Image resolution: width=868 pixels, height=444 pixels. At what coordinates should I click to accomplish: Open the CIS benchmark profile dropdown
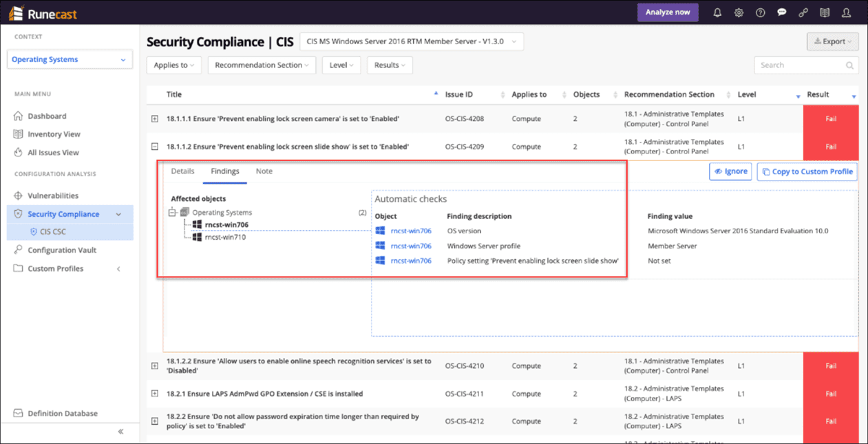(x=411, y=41)
